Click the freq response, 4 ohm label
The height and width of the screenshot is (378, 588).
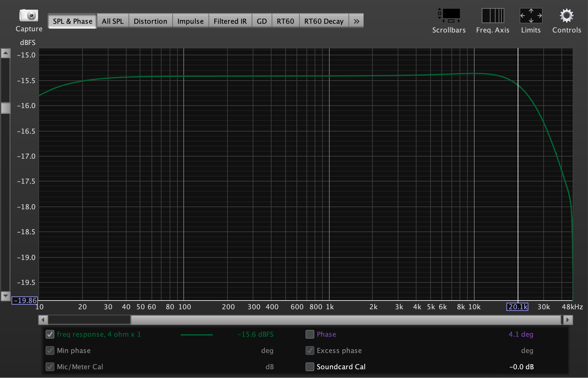click(99, 334)
